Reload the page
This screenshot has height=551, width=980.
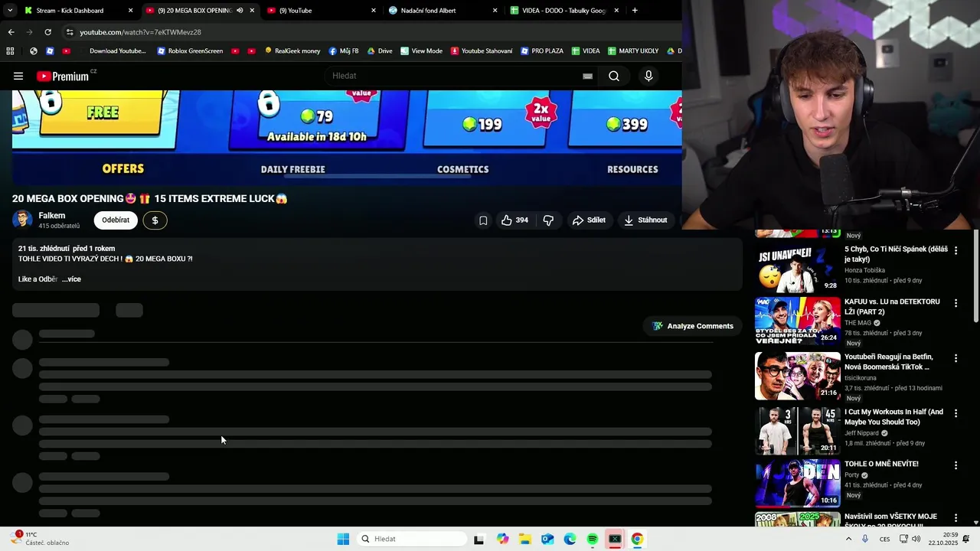pos(47,32)
